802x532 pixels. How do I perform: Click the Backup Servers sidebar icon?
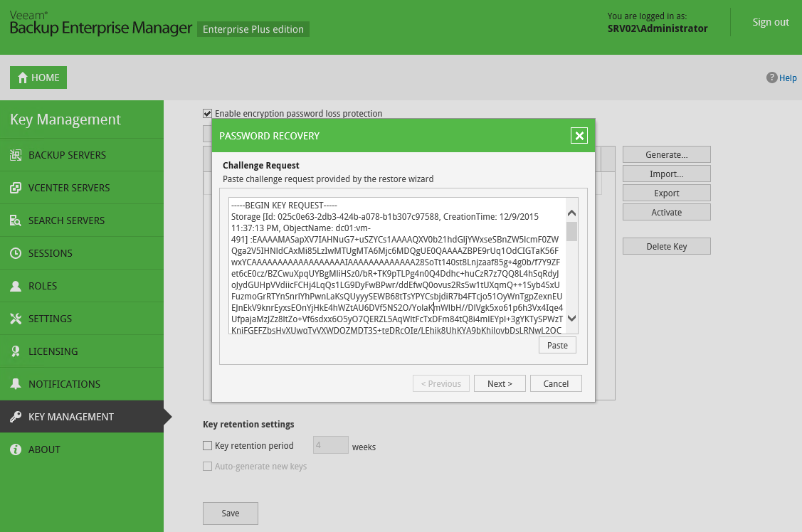pos(15,155)
